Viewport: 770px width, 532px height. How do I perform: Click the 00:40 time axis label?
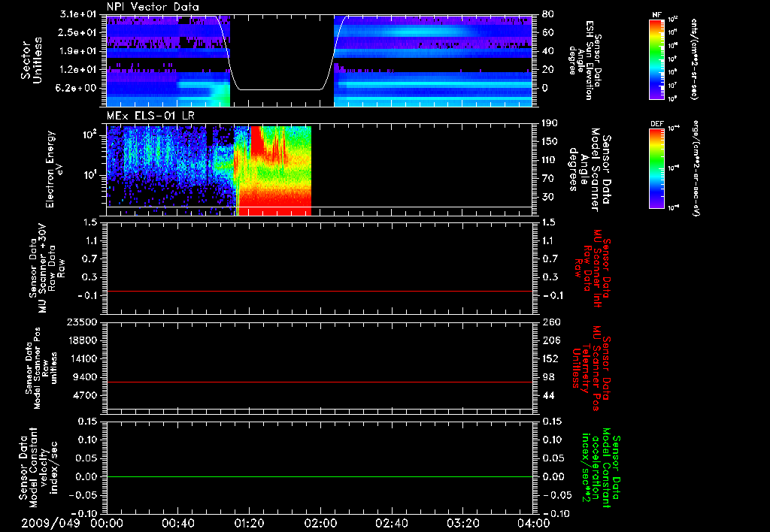(177, 523)
